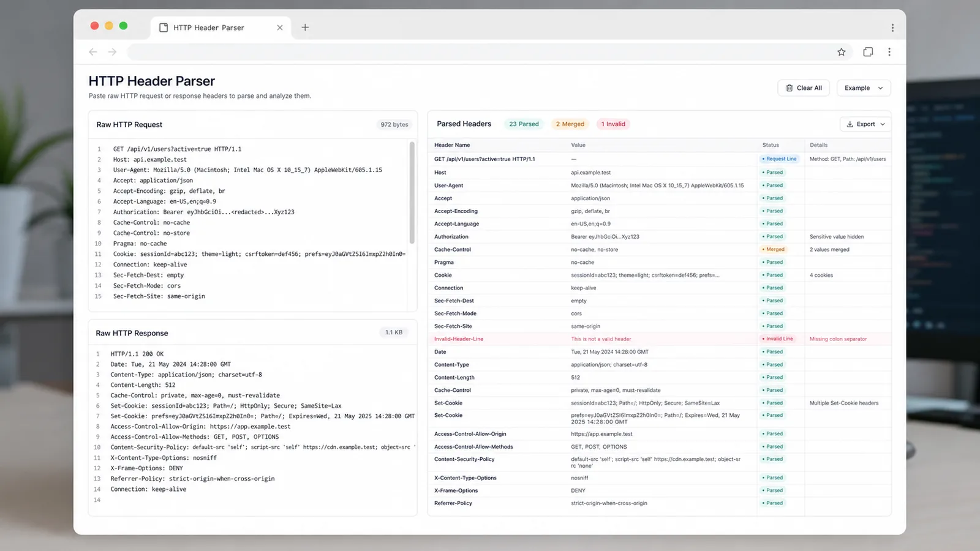Click the 'GET, POST, OPTIONS' value
This screenshot has height=551, width=980.
point(599,447)
